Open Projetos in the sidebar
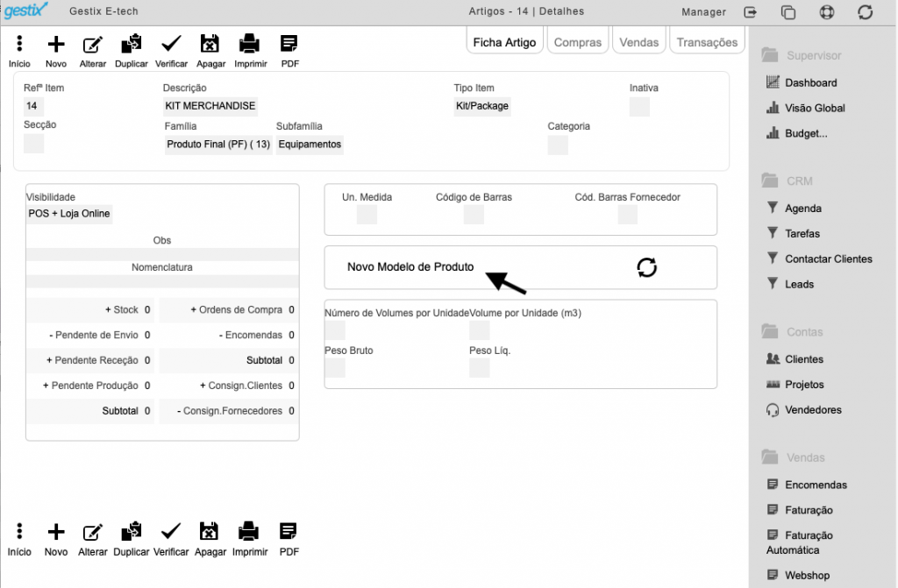This screenshot has height=588, width=898. pos(795,384)
